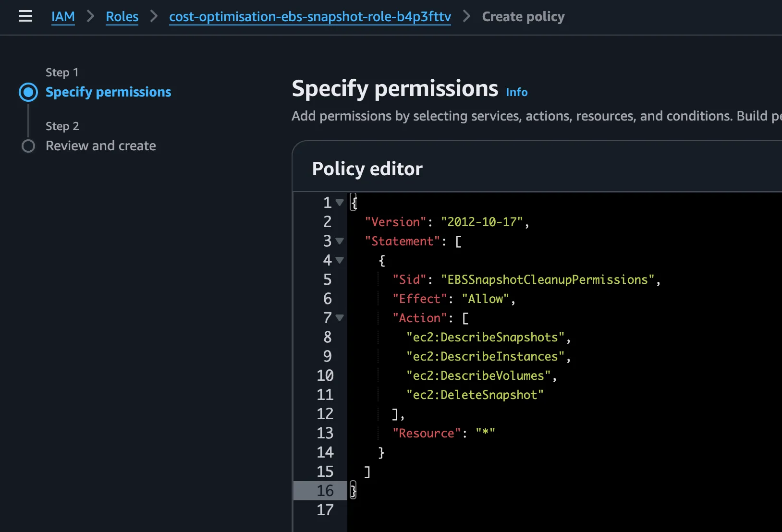
Task: Click the ec2:DescribeInstances action text
Action: tap(485, 357)
